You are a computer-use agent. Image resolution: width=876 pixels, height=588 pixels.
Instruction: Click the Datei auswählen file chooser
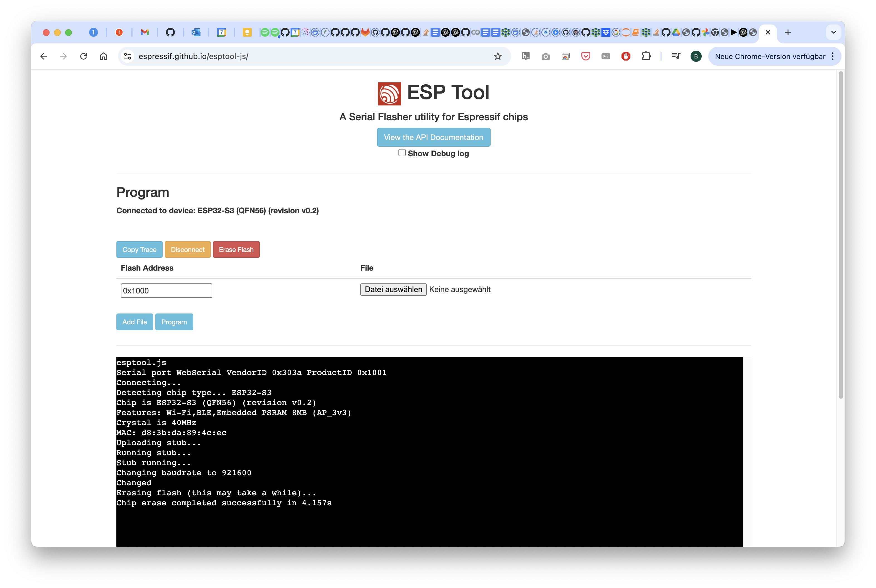pyautogui.click(x=393, y=289)
